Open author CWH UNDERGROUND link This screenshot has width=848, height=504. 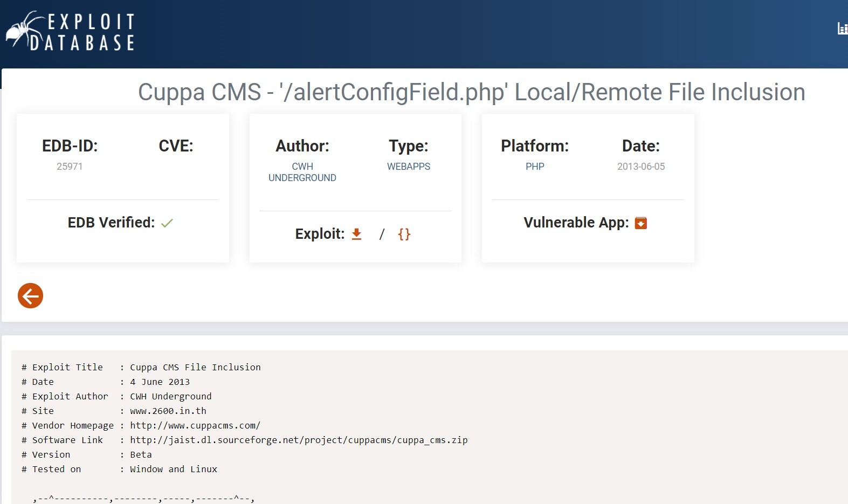point(302,172)
